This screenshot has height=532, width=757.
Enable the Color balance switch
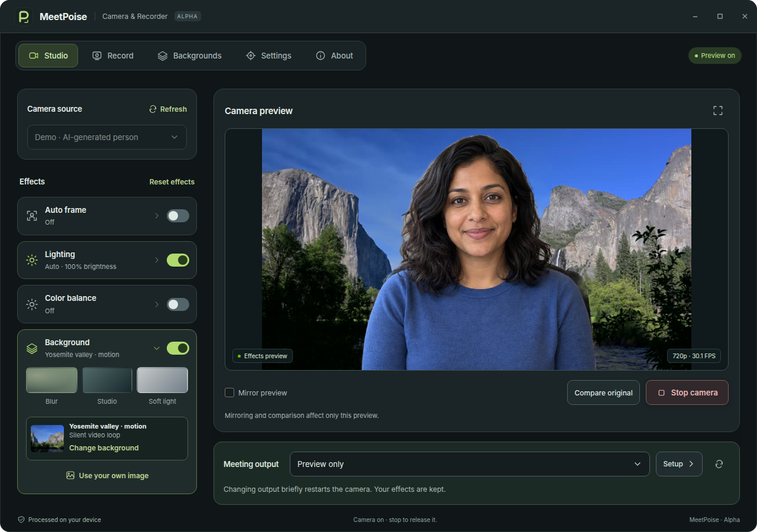pos(178,304)
